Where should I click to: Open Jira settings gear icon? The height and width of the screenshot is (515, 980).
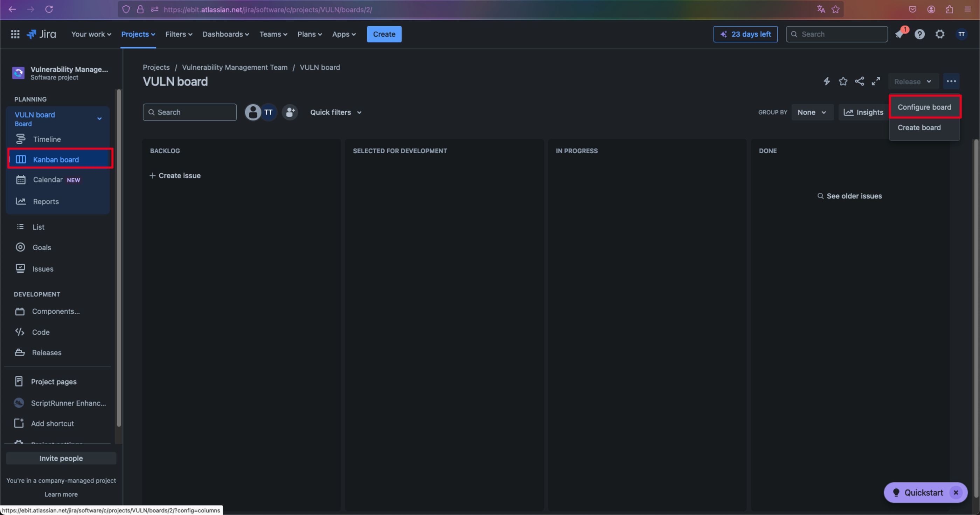pos(940,34)
